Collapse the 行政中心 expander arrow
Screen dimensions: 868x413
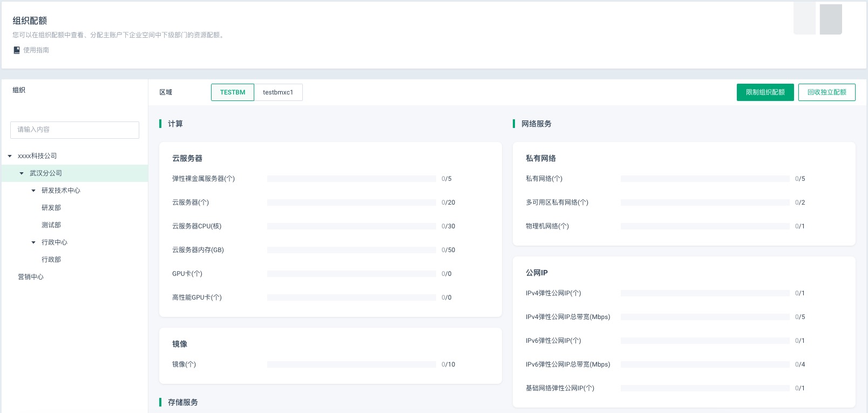[33, 242]
